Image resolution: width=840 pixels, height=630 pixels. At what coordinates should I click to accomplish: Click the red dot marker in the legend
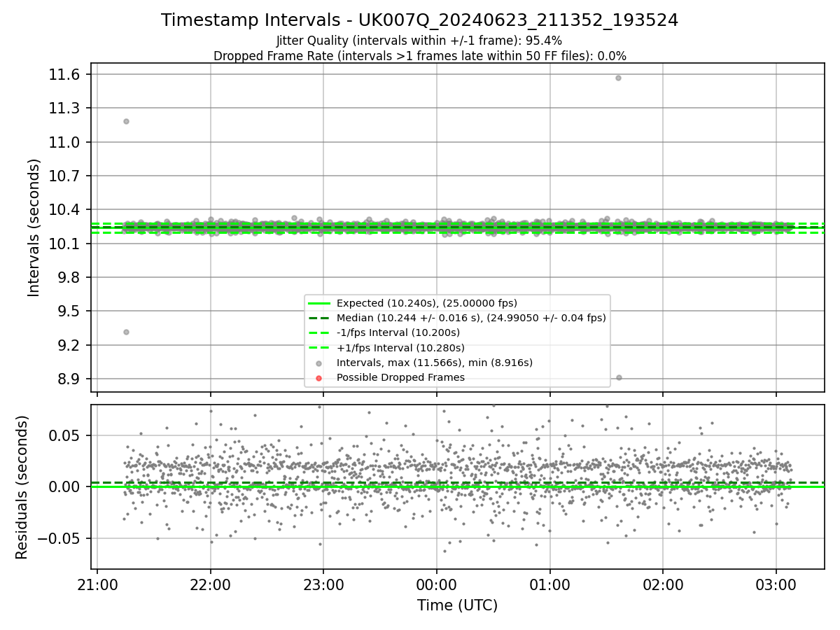(318, 378)
